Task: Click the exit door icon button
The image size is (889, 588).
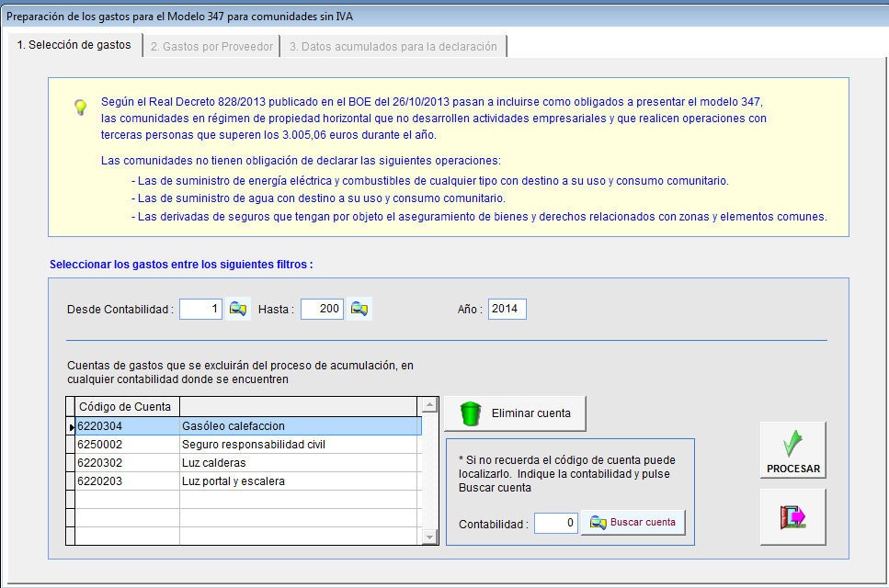Action: [x=792, y=517]
